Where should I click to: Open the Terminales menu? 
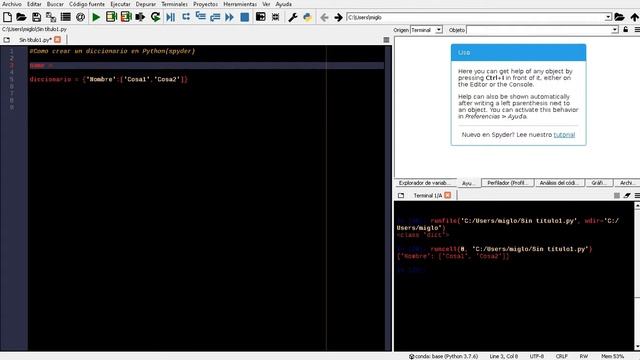(x=174, y=4)
